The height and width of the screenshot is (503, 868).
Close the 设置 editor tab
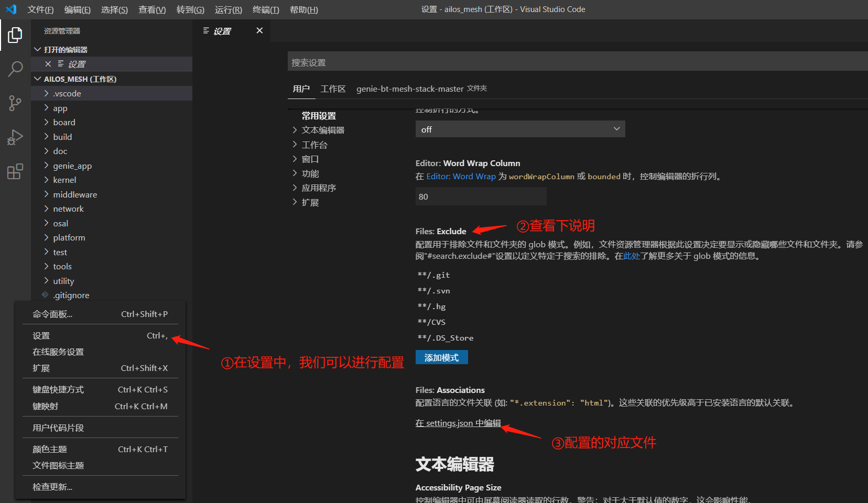click(x=259, y=30)
